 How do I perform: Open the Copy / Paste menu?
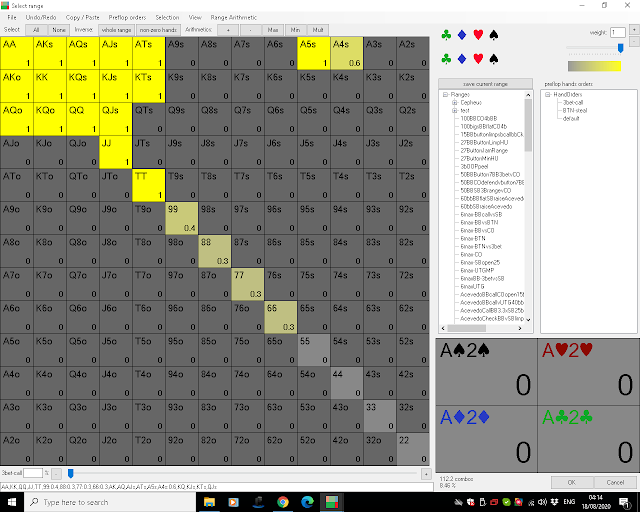tap(82, 18)
